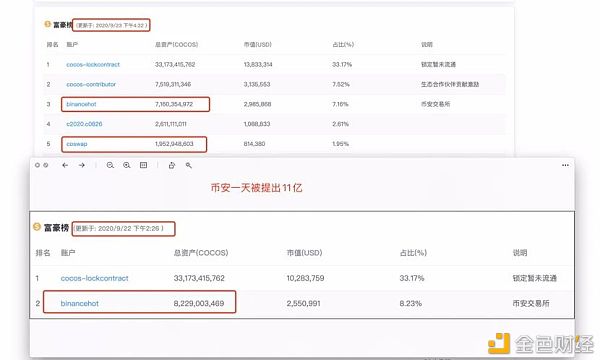The image size is (600, 360).
Task: Click the 说明 header in front viewer
Action: 520,253
